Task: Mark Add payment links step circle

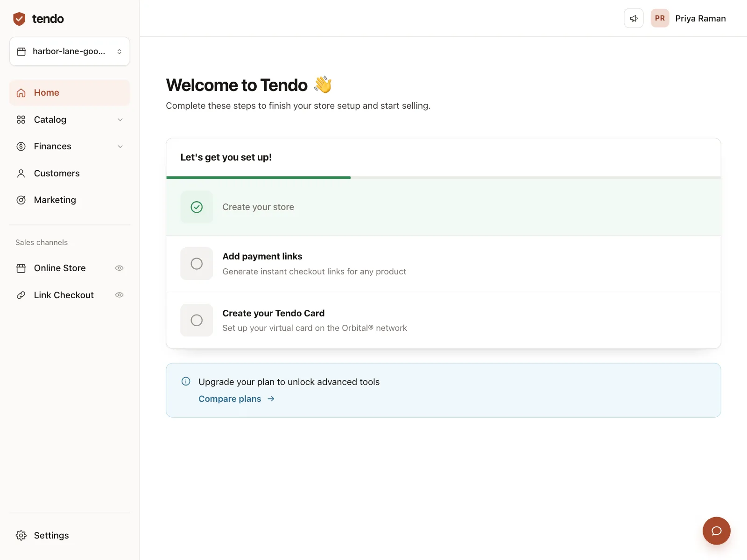Action: click(x=197, y=264)
